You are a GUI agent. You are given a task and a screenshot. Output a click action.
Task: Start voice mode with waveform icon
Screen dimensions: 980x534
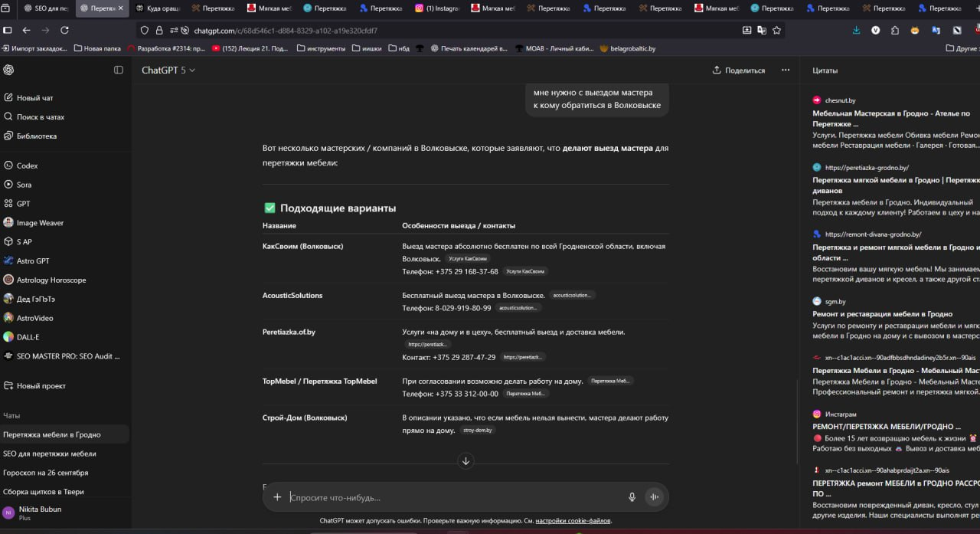(654, 496)
